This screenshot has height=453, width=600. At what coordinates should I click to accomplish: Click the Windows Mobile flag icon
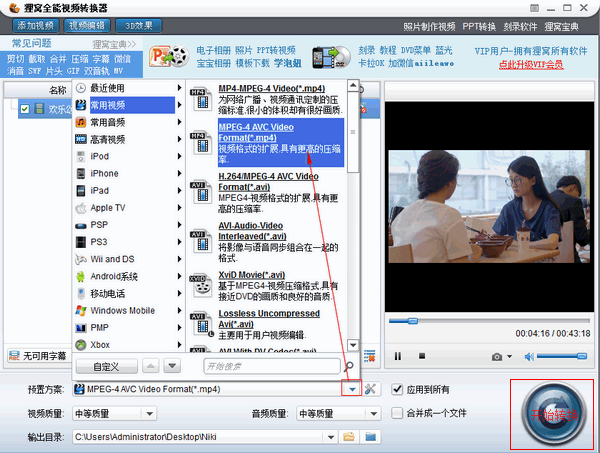(x=81, y=311)
